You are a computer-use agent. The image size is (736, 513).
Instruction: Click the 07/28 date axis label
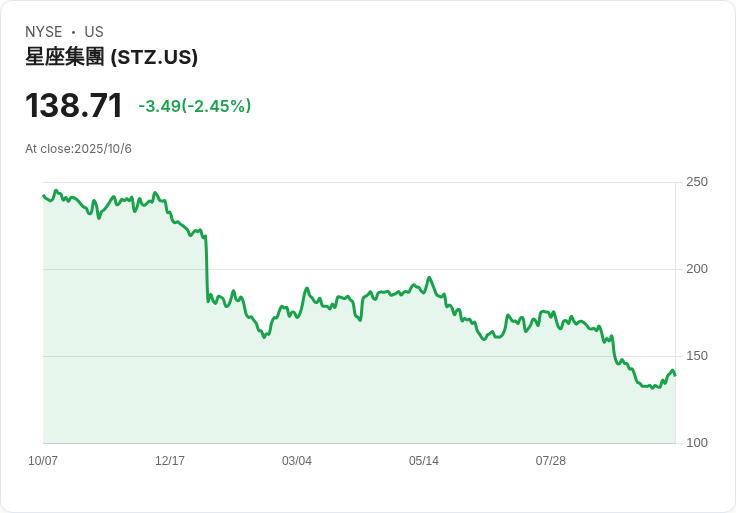coord(551,460)
